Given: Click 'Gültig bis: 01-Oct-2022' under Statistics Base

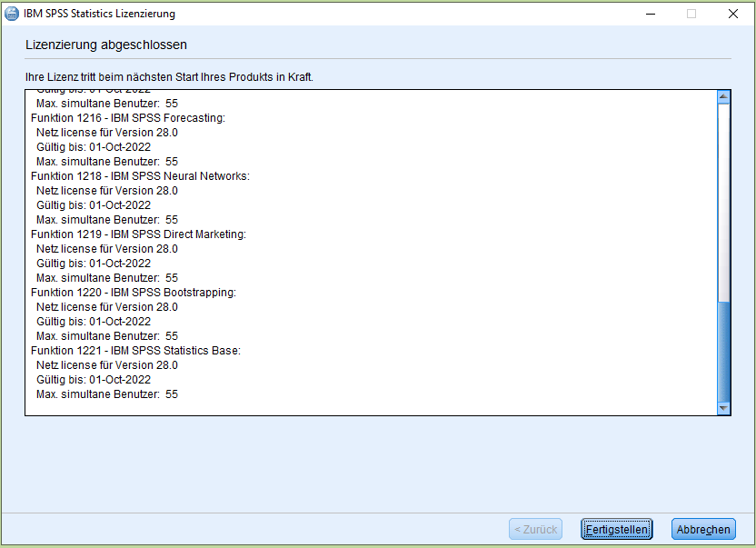Looking at the screenshot, I should pos(94,380).
